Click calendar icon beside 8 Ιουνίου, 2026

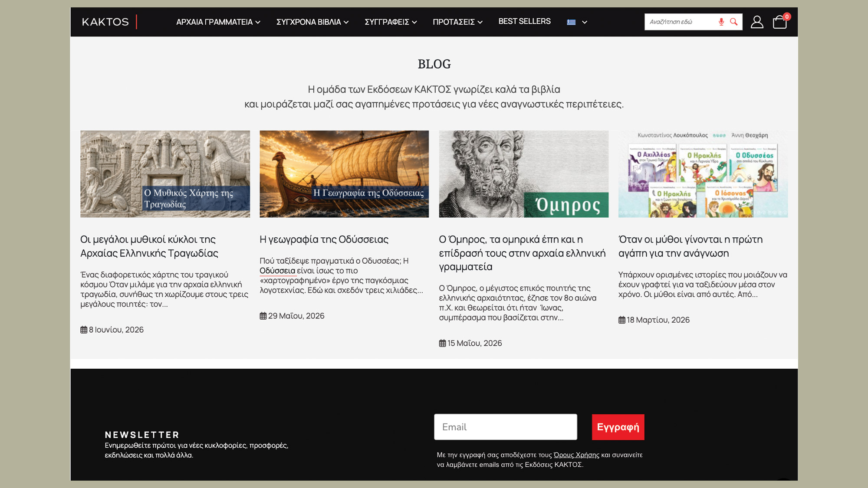[84, 330]
